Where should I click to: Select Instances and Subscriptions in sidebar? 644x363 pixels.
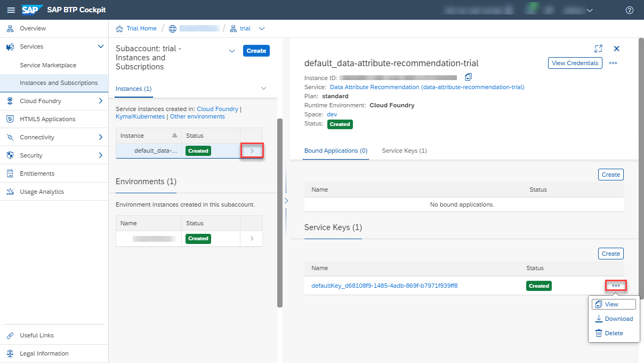[x=59, y=83]
